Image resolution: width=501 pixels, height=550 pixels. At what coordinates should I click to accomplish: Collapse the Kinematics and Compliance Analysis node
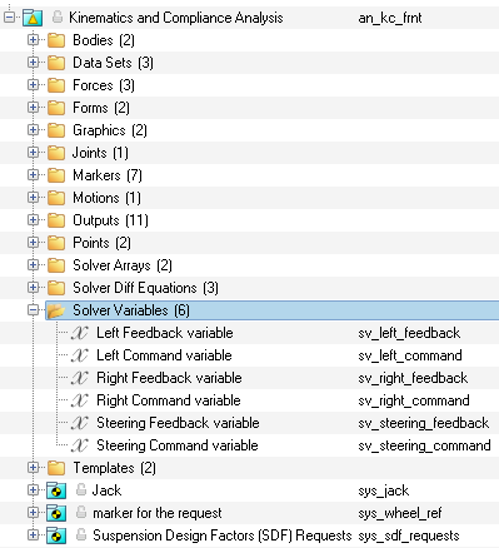click(x=9, y=18)
